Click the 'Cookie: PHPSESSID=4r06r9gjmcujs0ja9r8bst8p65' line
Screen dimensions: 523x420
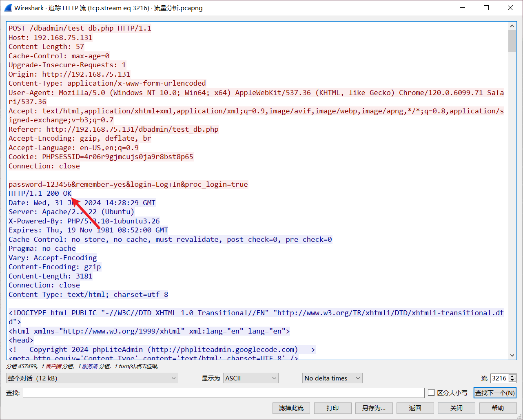101,157
